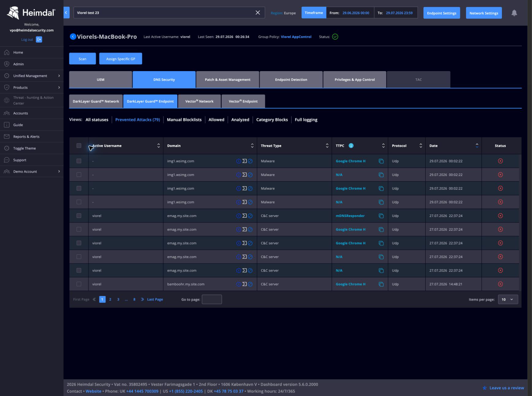Sort by Protocol column arrows
532x396 pixels.
coord(421,146)
